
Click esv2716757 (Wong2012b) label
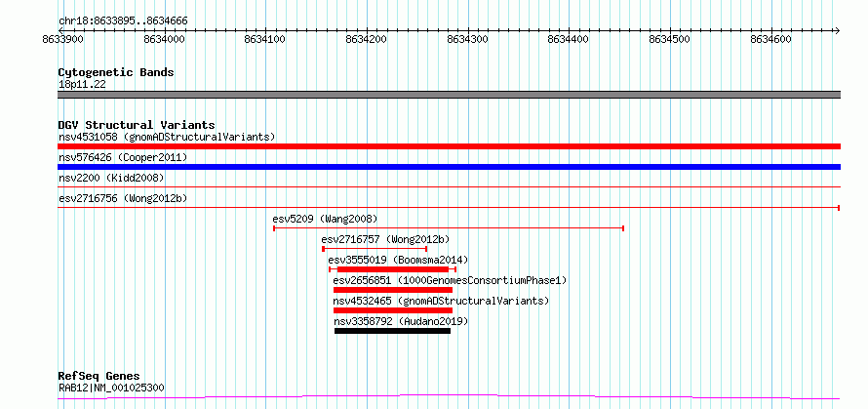click(x=385, y=239)
